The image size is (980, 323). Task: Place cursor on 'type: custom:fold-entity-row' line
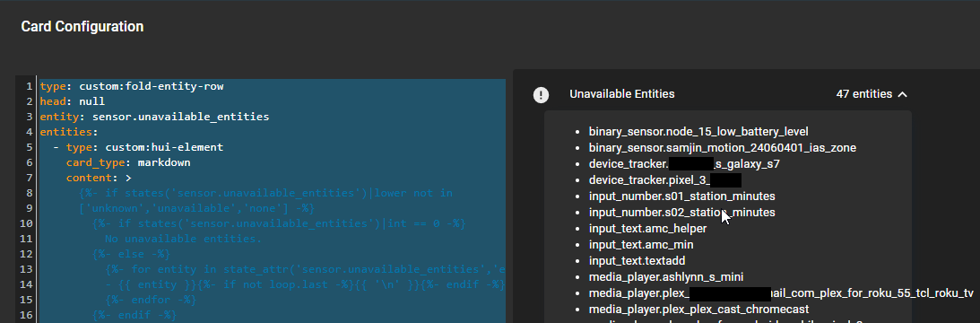tap(132, 86)
